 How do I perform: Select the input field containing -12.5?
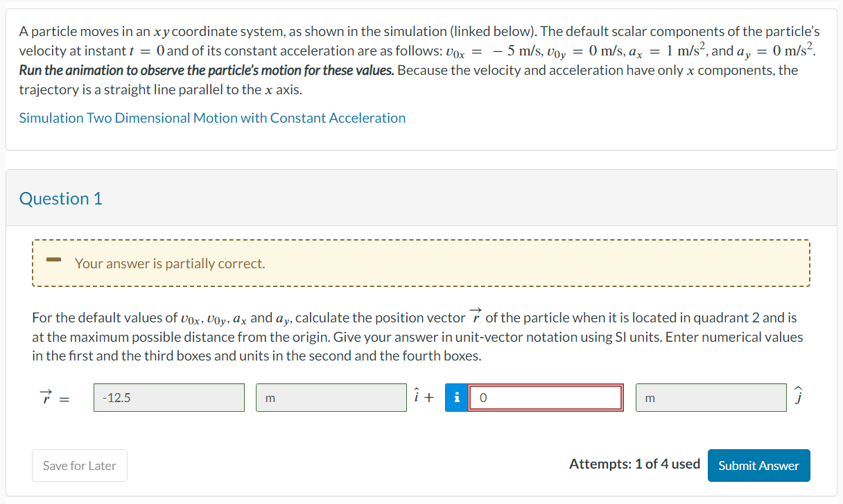[x=168, y=397]
